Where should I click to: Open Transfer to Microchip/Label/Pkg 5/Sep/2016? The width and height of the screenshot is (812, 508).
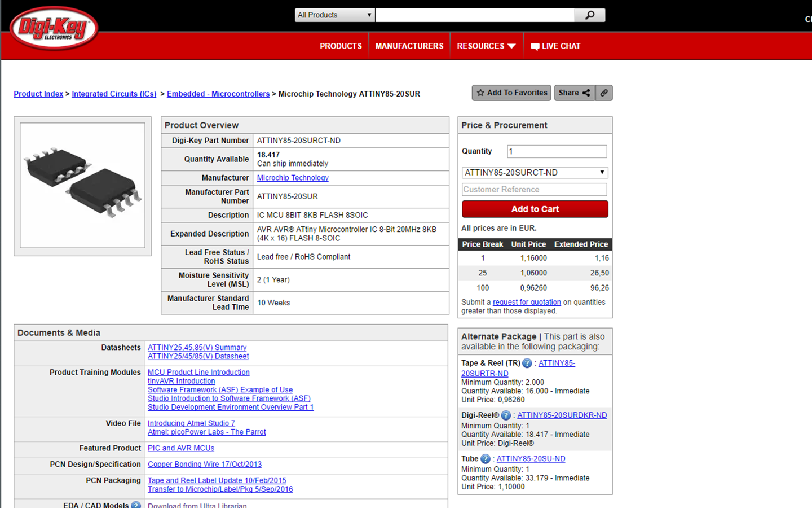tap(220, 489)
